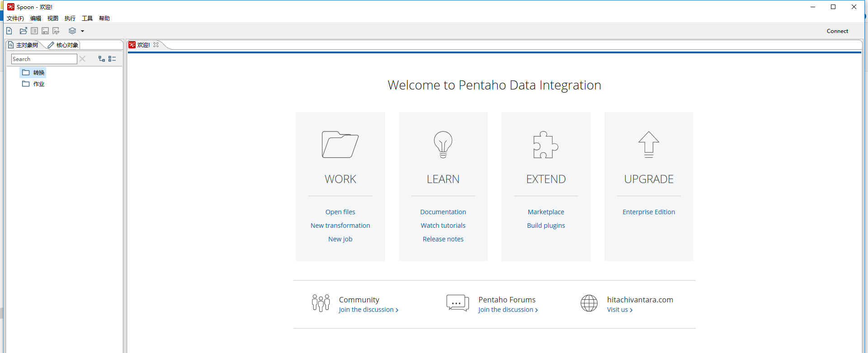Click the Spoon app icon in title bar
The width and height of the screenshot is (868, 353).
point(11,7)
